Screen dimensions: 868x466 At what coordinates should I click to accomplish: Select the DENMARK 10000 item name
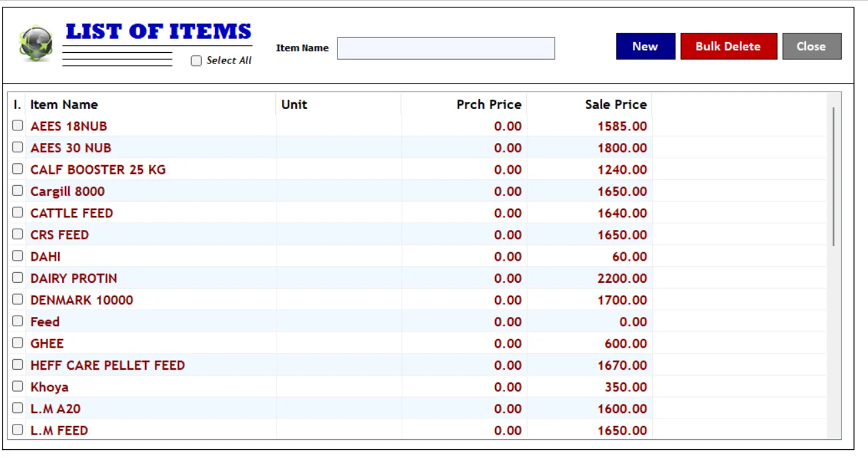(x=82, y=300)
